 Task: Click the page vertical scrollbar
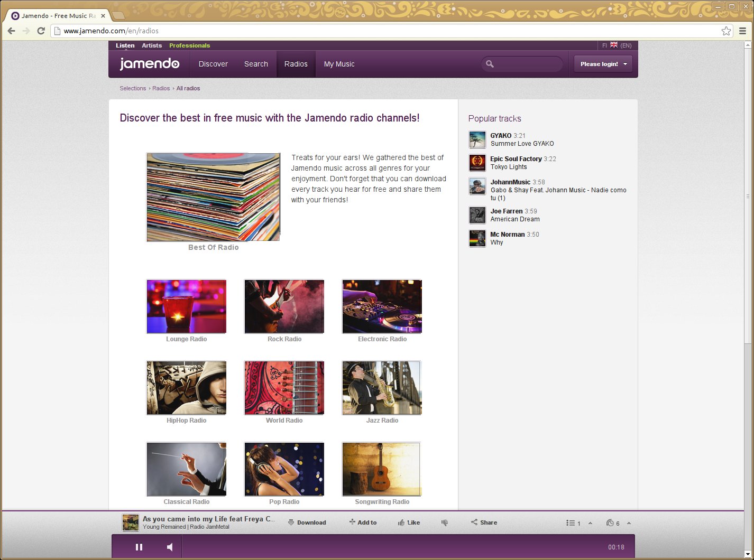tap(748, 196)
